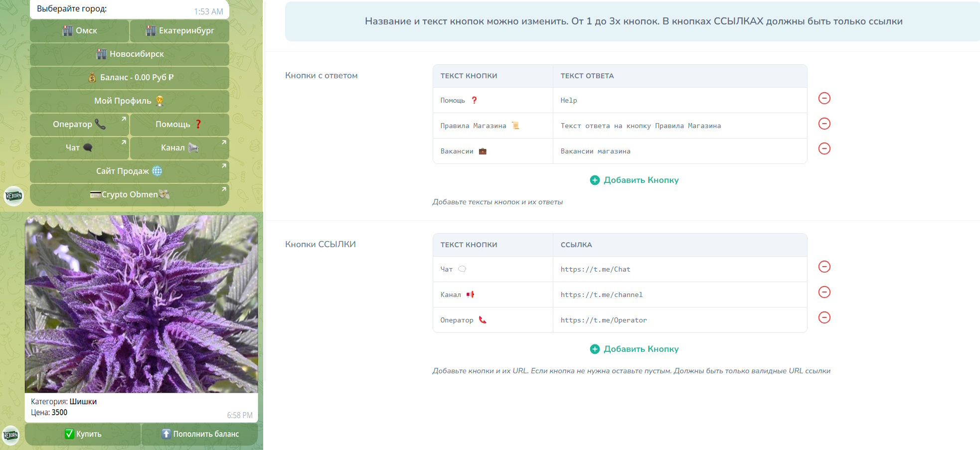Delete the Оператор link row
Image resolution: width=980 pixels, height=450 pixels.
coord(824,317)
